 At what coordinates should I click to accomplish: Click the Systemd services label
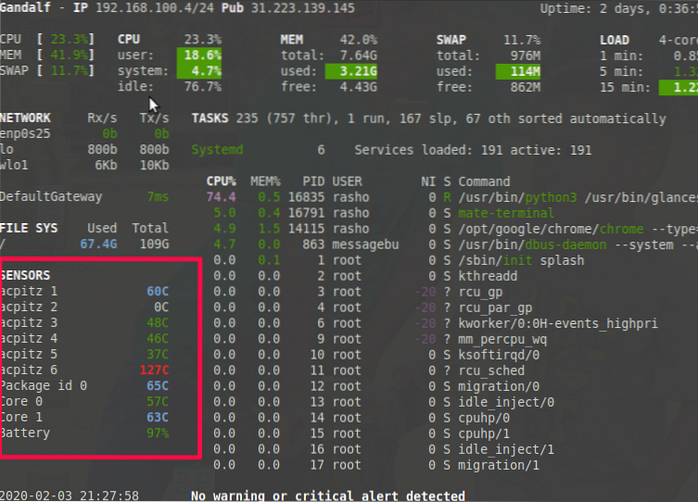tap(217, 150)
